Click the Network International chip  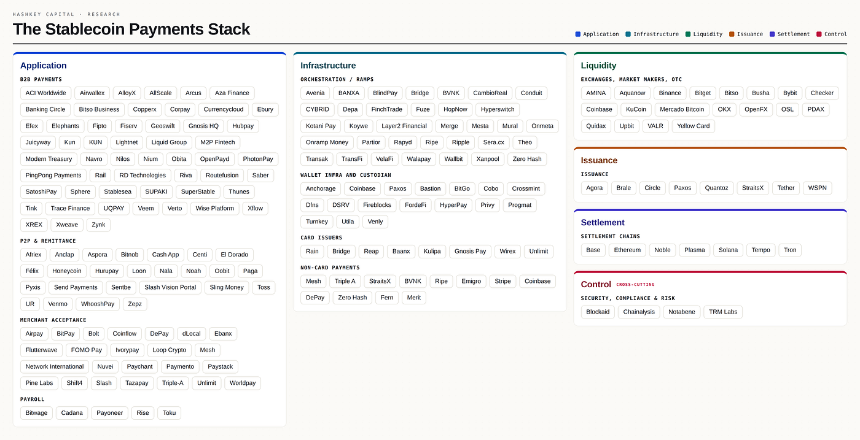pyautogui.click(x=55, y=366)
